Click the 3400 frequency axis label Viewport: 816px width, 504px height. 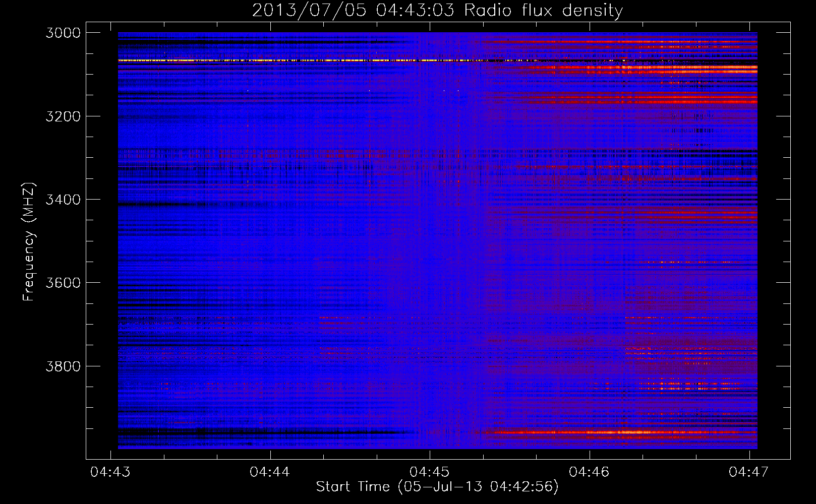point(63,200)
